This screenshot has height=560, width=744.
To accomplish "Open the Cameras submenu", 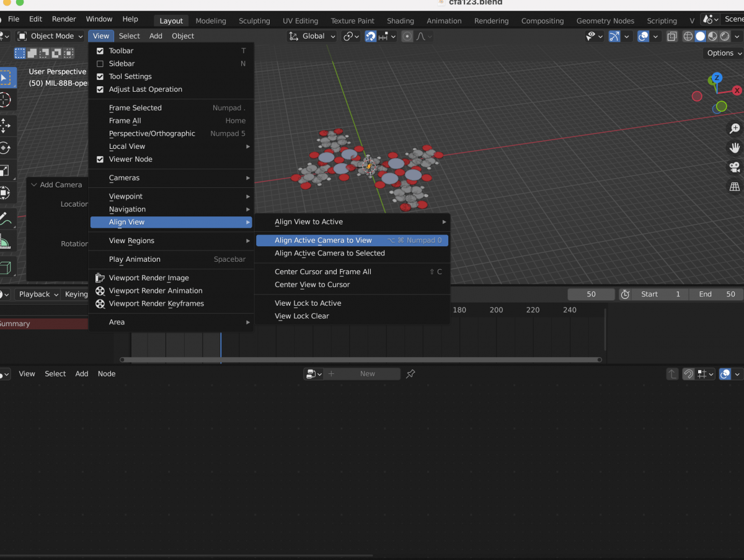I will click(171, 178).
